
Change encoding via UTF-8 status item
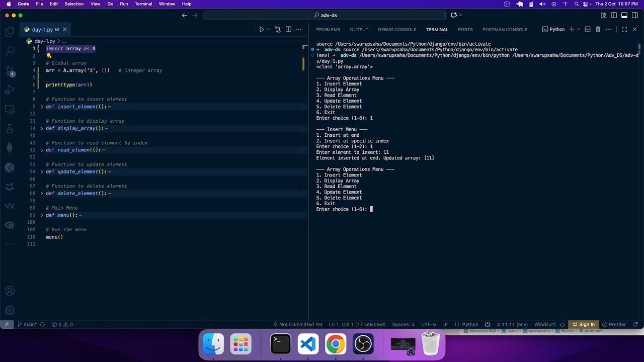click(429, 324)
